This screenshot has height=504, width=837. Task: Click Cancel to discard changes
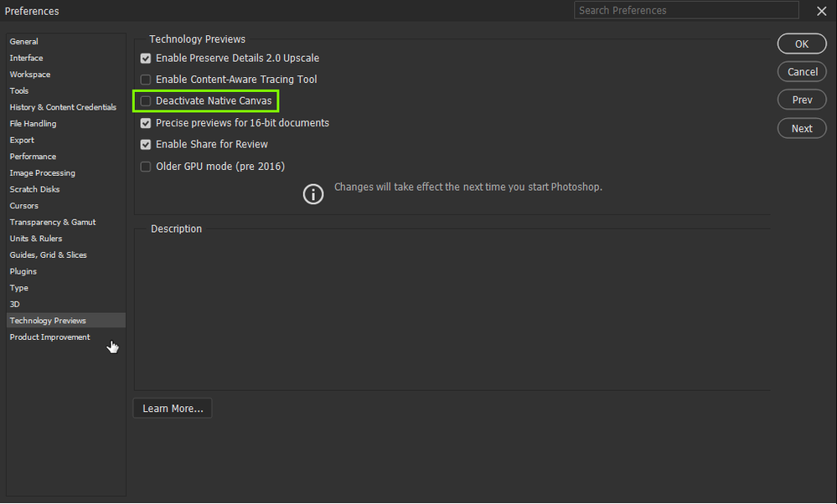point(802,72)
